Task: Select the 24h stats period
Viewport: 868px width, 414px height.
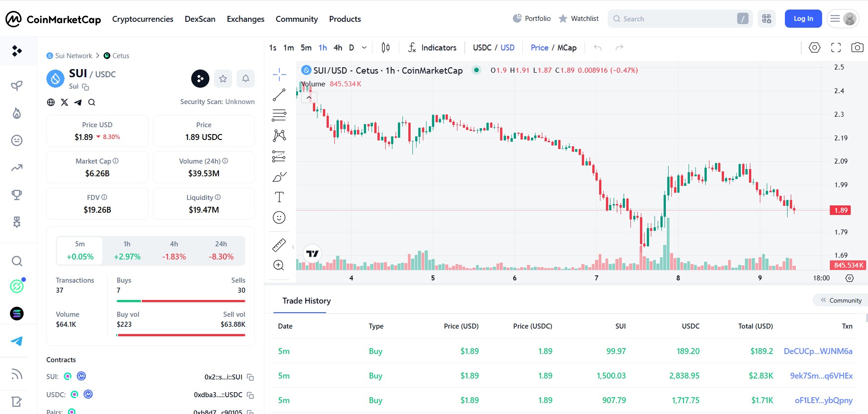Action: click(221, 250)
